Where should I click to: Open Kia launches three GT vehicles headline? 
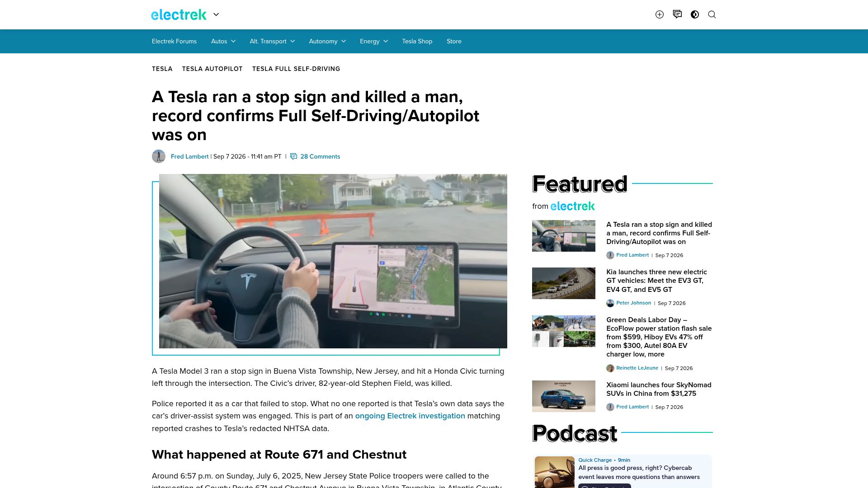(x=656, y=281)
